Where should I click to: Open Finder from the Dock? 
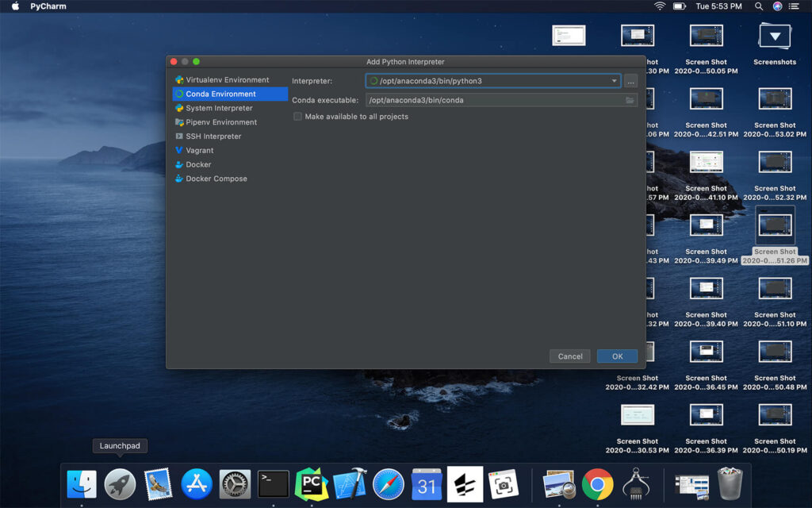(82, 485)
